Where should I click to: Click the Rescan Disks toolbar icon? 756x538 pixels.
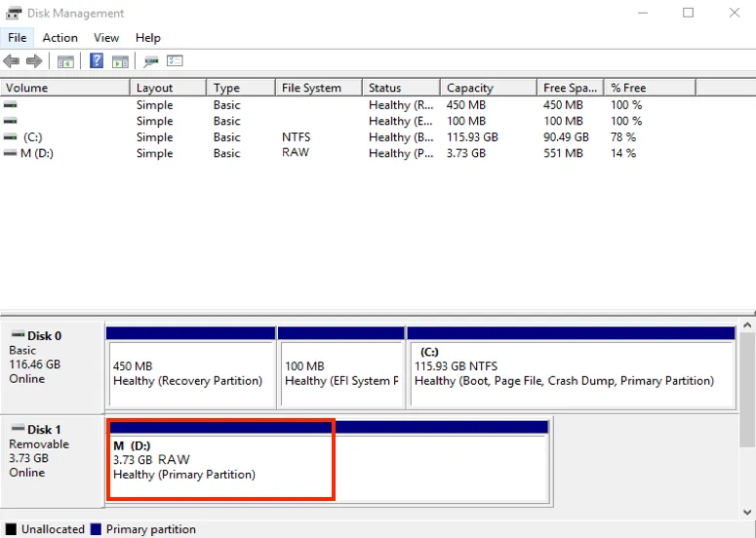[151, 61]
